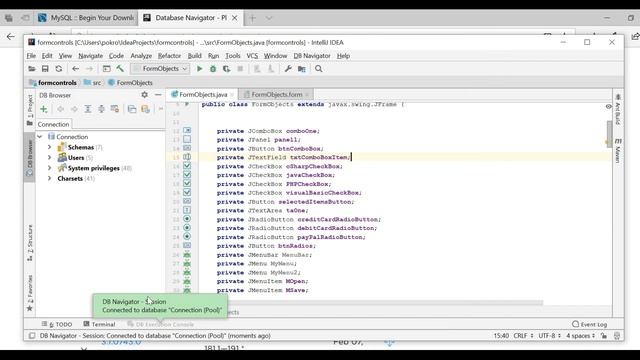640x360 pixels.
Task: Open SQL console icon in DB Browser toolbar
Action: pyautogui.click(x=132, y=109)
